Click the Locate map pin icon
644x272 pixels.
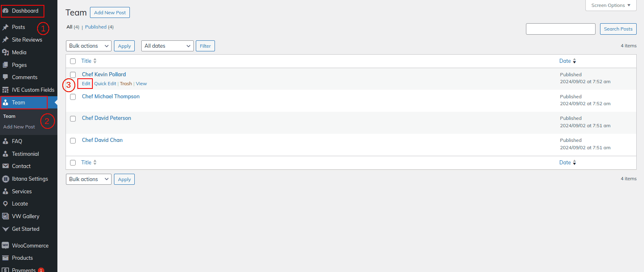pos(5,203)
